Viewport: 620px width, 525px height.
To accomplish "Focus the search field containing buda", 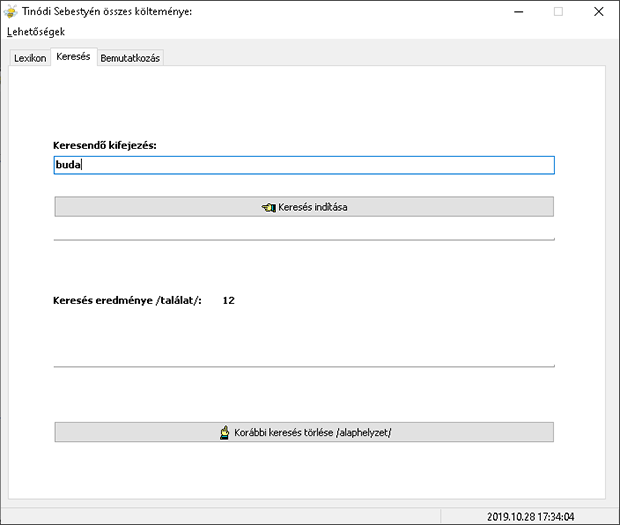I will coord(304,165).
